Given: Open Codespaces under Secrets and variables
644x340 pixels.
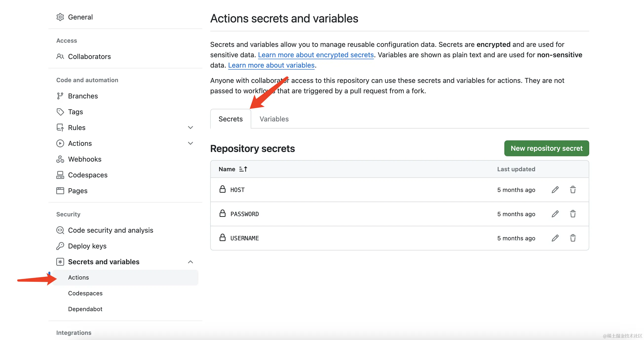Looking at the screenshot, I should click(x=85, y=293).
